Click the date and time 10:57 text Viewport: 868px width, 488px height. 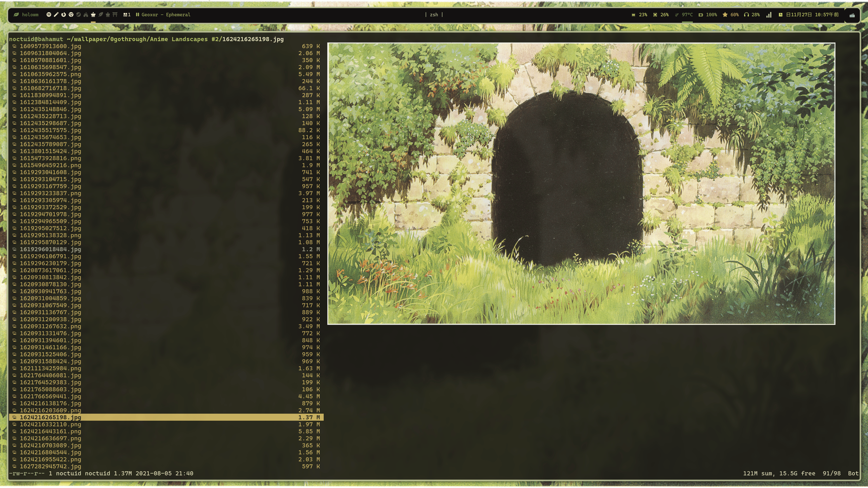812,14
